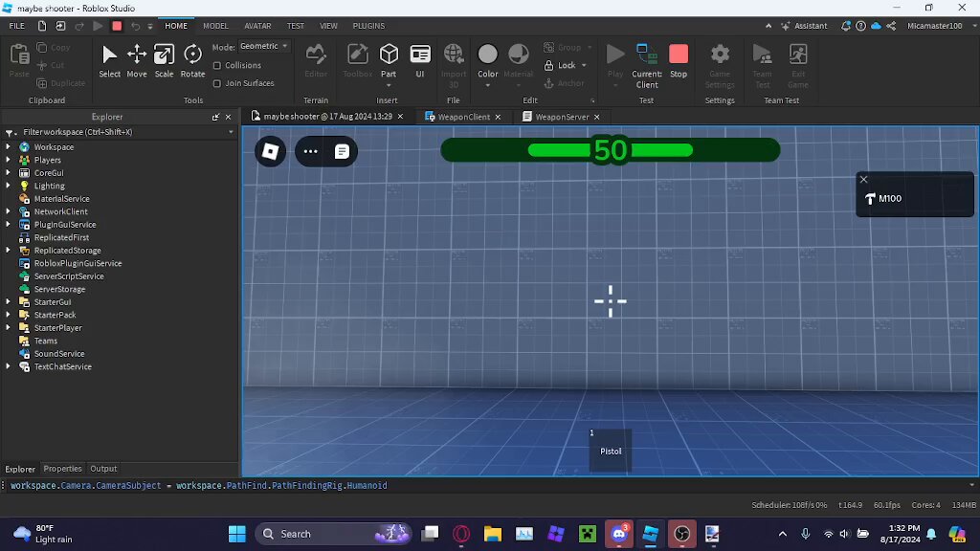The image size is (980, 551).
Task: Open the MODEL ribbon tab
Action: pyautogui.click(x=215, y=26)
